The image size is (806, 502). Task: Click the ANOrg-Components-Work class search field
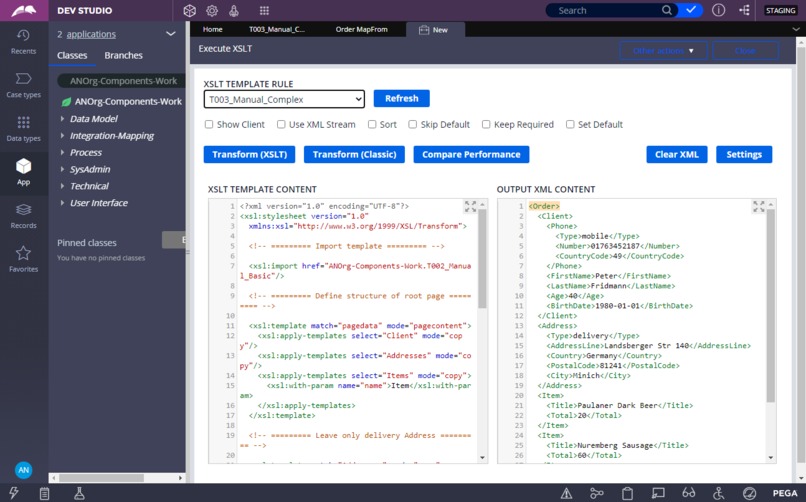(120, 81)
